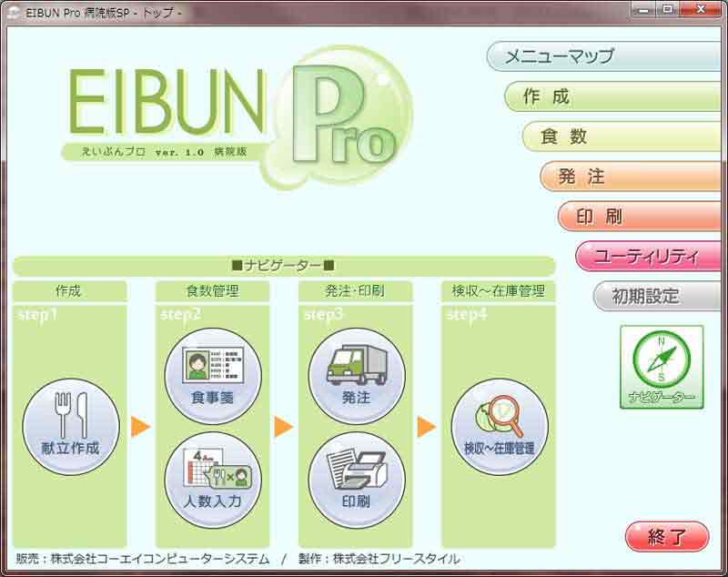The width and height of the screenshot is (728, 577).
Task: Click the red 終了 exit button
Action: pos(667,537)
